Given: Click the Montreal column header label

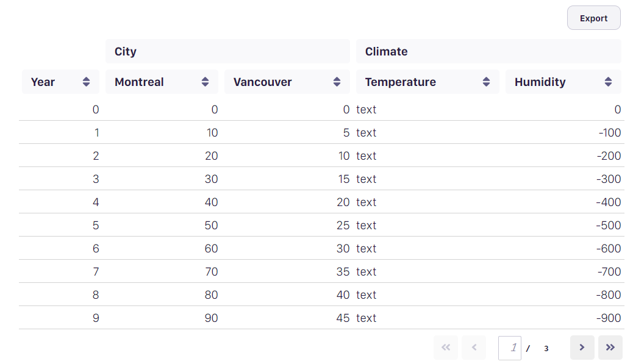Looking at the screenshot, I should (139, 82).
